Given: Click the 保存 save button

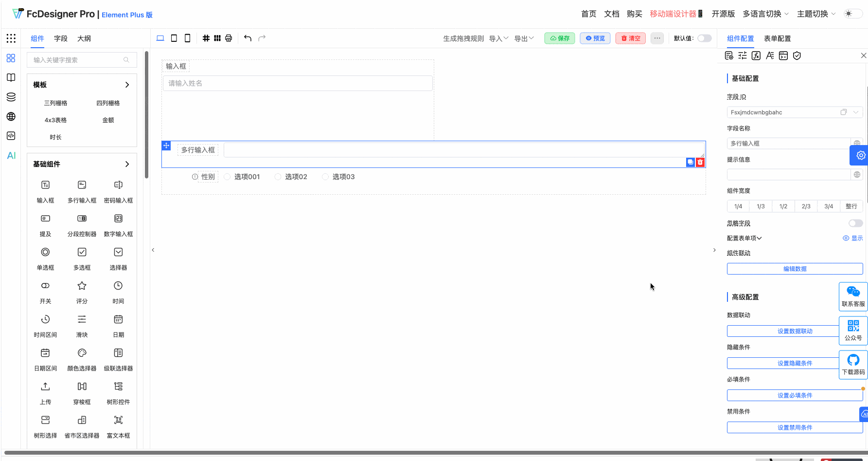Looking at the screenshot, I should [559, 38].
